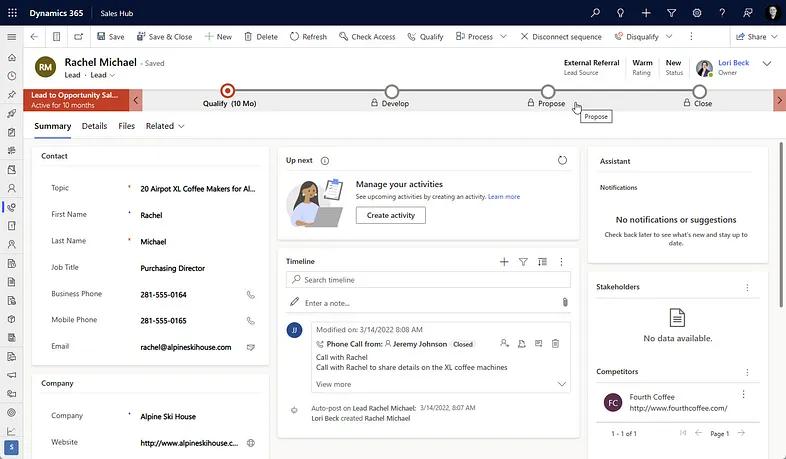The height and width of the screenshot is (459, 786).
Task: Click the vertical page scrollbar
Action: 781,224
